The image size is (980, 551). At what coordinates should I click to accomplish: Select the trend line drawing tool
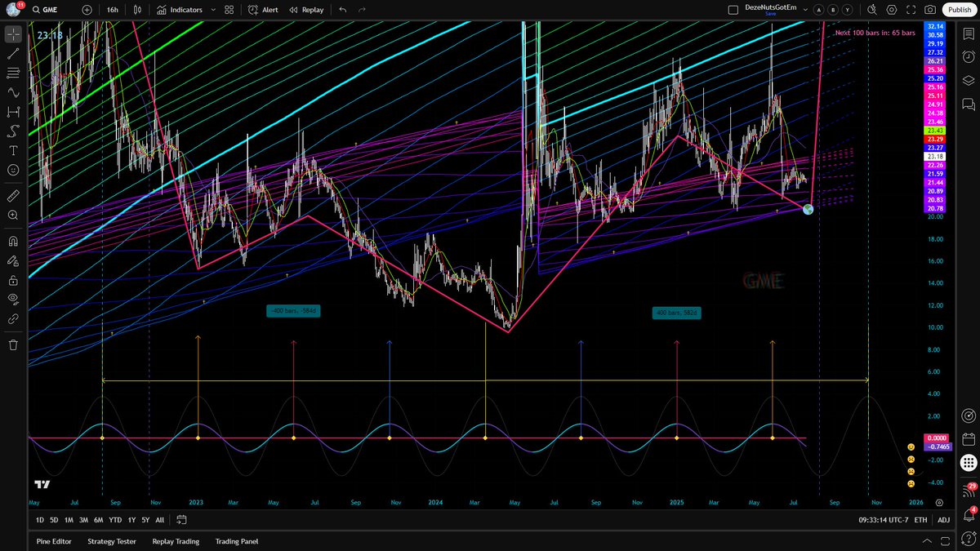click(x=13, y=54)
